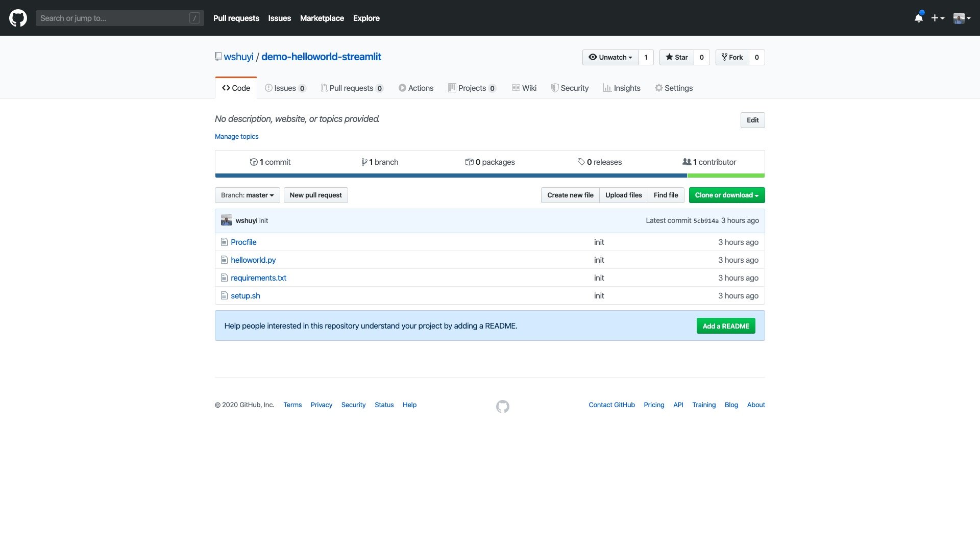Open Pull requests in top navigation
The height and width of the screenshot is (551, 980).
coord(236,18)
